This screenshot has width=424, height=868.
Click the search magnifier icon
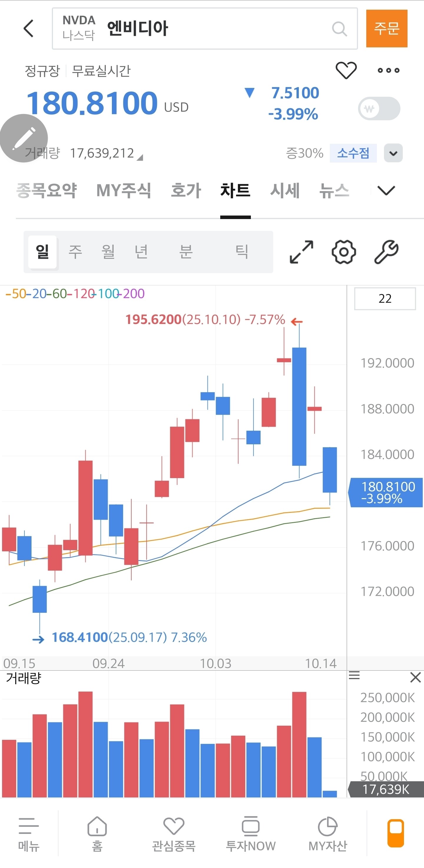[x=339, y=29]
